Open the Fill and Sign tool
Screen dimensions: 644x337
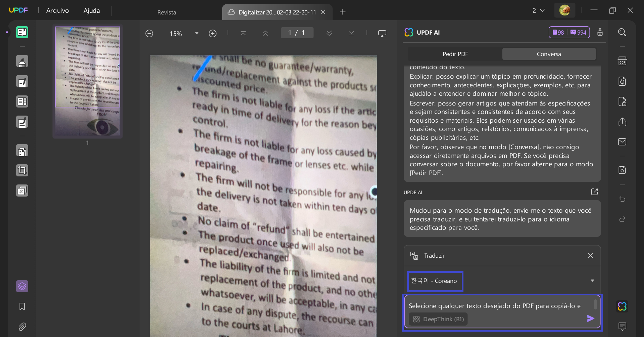22,122
